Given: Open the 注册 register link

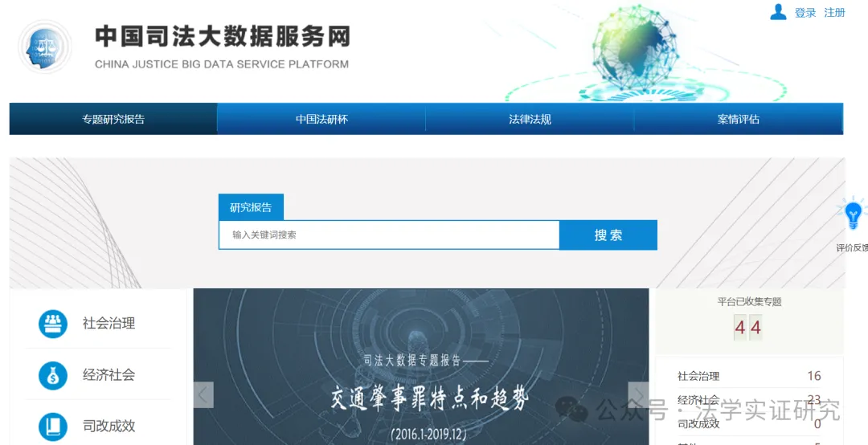Looking at the screenshot, I should pos(835,13).
